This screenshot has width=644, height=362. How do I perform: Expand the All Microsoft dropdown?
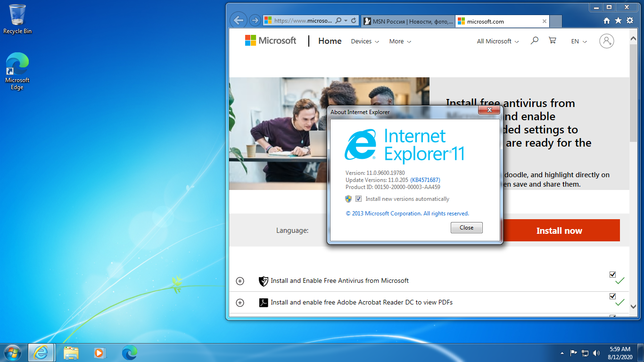pyautogui.click(x=498, y=41)
